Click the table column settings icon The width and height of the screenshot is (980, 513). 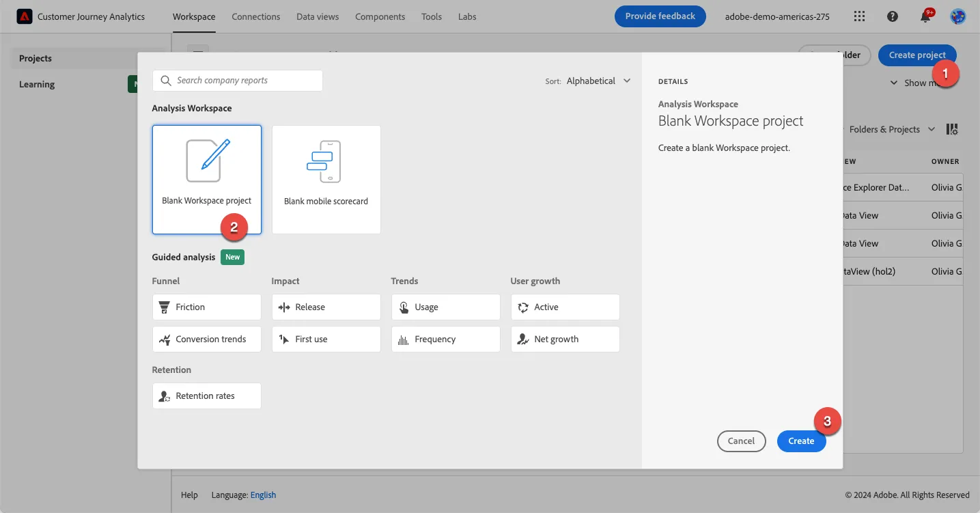click(x=952, y=129)
